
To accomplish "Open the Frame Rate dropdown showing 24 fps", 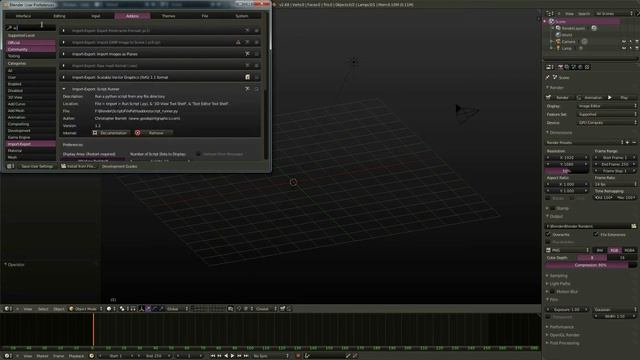I will point(615,184).
